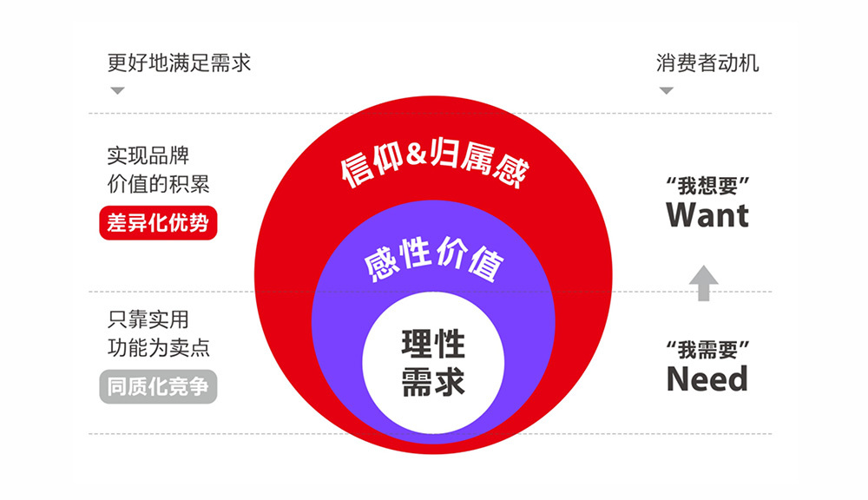Click the triangle marker under 消费者动机
The image size is (868, 500).
tap(666, 90)
